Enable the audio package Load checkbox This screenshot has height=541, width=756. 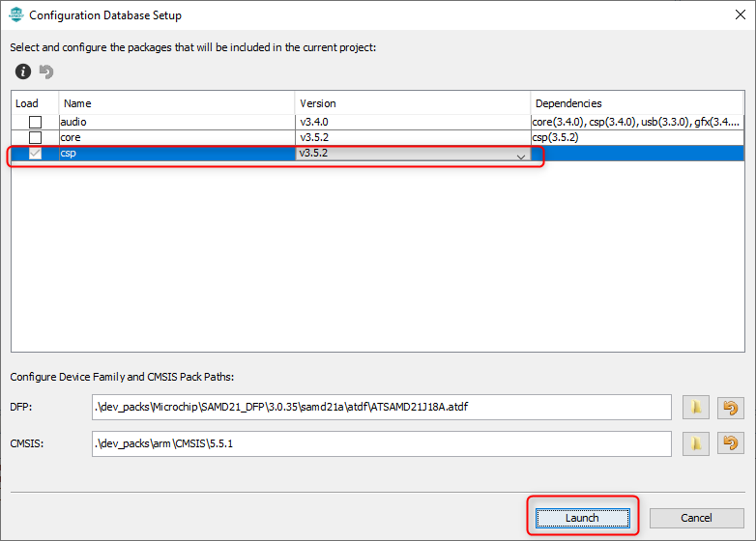[35, 123]
